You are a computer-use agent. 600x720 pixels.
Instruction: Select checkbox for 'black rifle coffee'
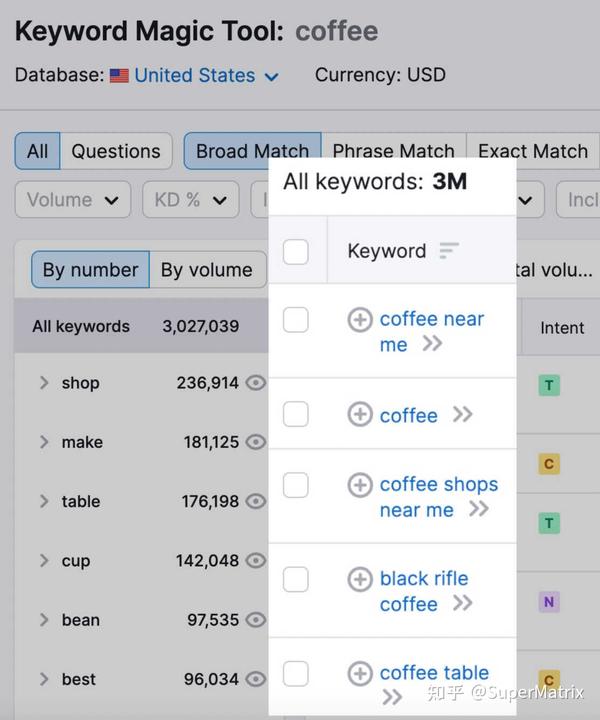pyautogui.click(x=296, y=579)
